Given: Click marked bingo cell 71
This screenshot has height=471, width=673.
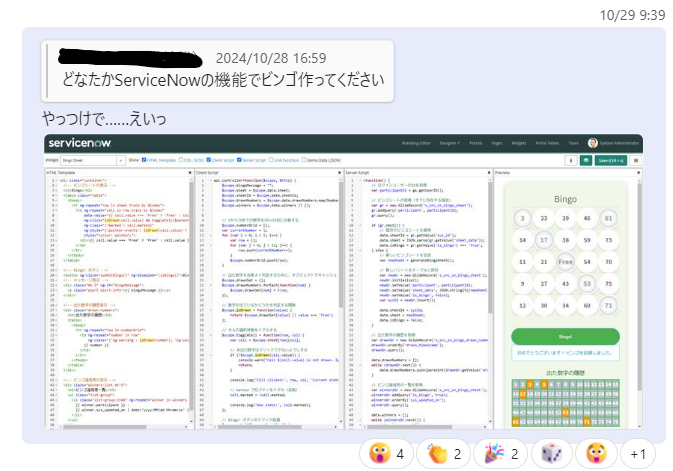Looking at the screenshot, I should point(609,306).
